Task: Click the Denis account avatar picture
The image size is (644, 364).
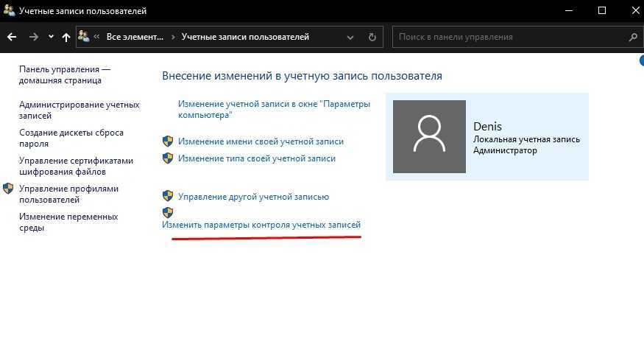Action: (x=429, y=136)
